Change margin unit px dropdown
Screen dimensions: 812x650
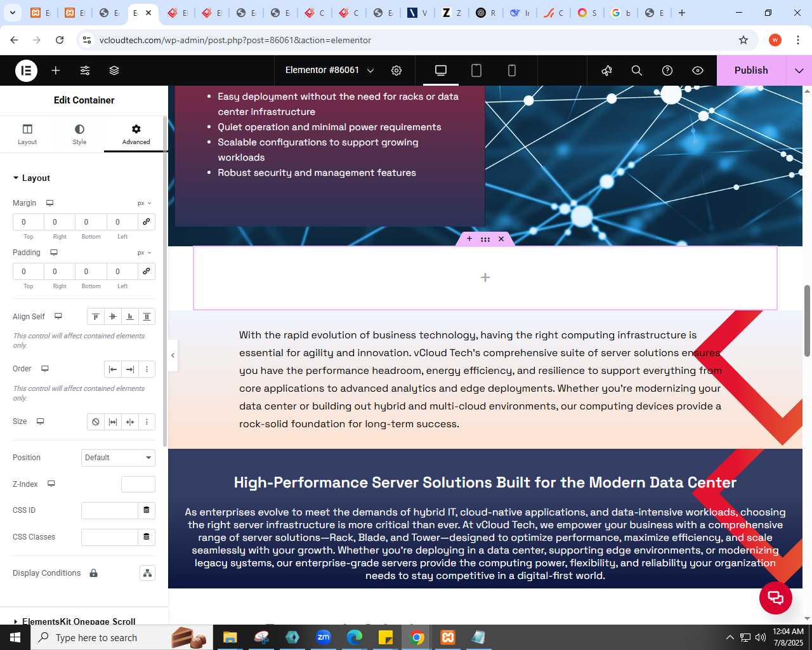tap(145, 203)
